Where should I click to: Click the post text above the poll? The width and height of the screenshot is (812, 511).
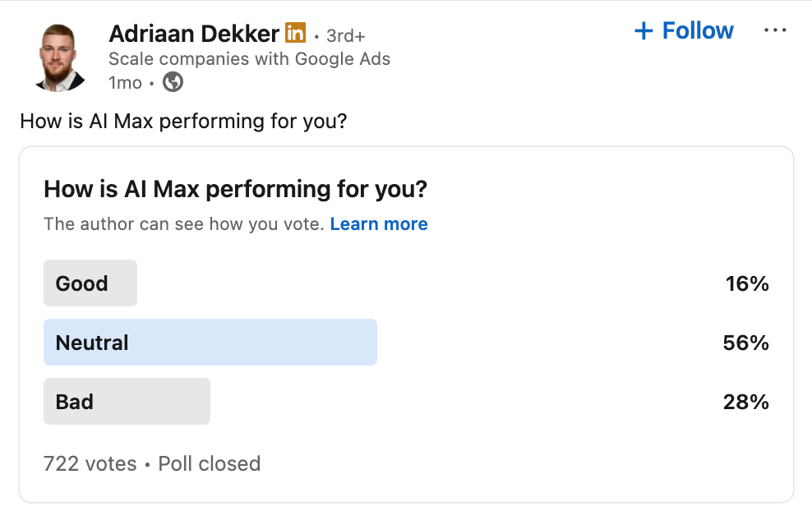point(183,122)
